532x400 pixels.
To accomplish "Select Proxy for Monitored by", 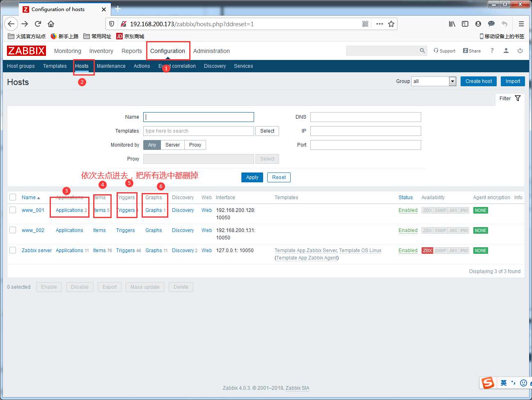I will click(x=195, y=145).
